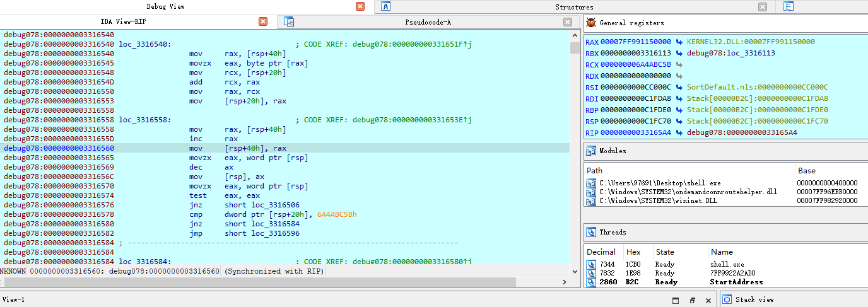868x307 pixels.
Task: Click the Structures tab letter icon
Action: [386, 6]
